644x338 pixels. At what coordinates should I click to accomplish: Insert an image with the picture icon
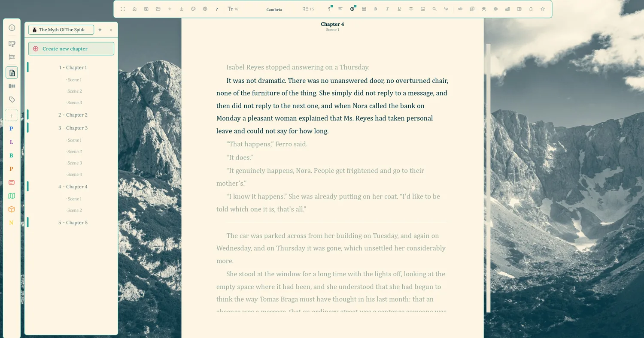tap(423, 9)
